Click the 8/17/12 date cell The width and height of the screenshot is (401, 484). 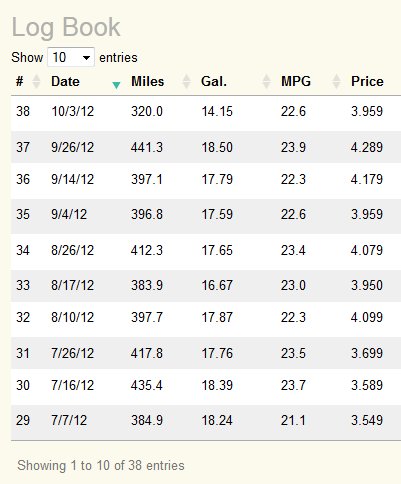click(x=72, y=285)
